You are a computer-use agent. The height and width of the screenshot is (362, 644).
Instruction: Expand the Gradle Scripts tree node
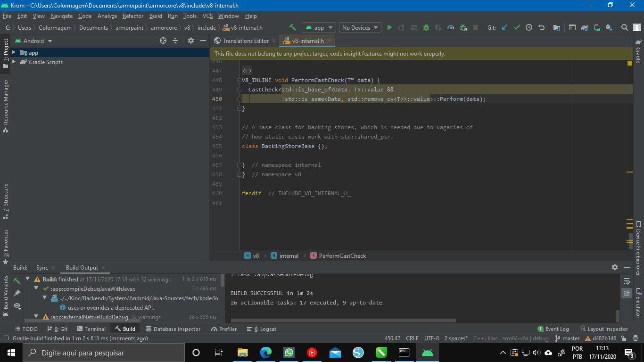[x=14, y=62]
